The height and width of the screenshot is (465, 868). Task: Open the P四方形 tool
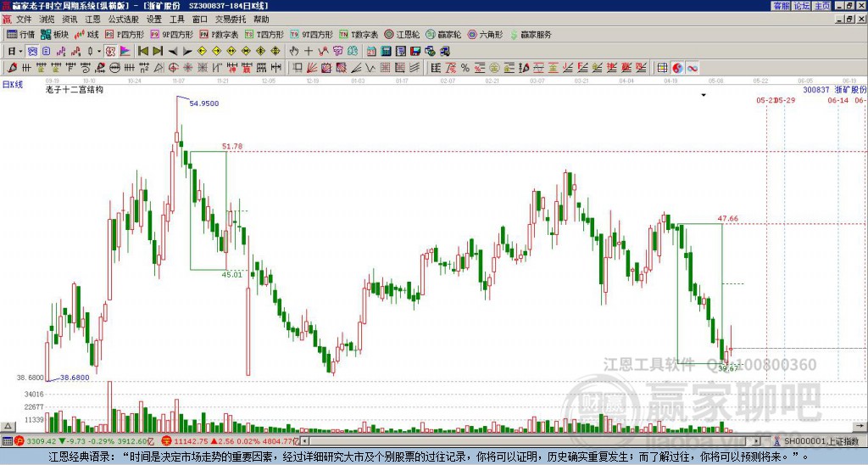point(125,34)
